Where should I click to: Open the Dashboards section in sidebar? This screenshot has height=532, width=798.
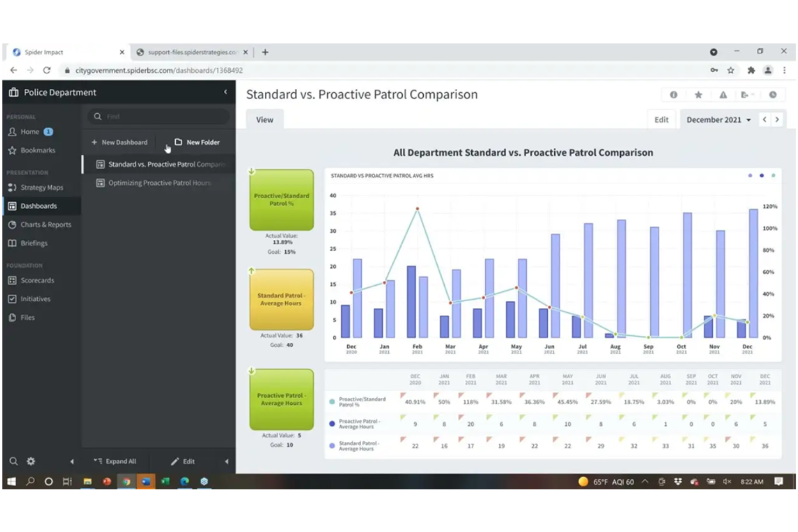pyautogui.click(x=38, y=205)
